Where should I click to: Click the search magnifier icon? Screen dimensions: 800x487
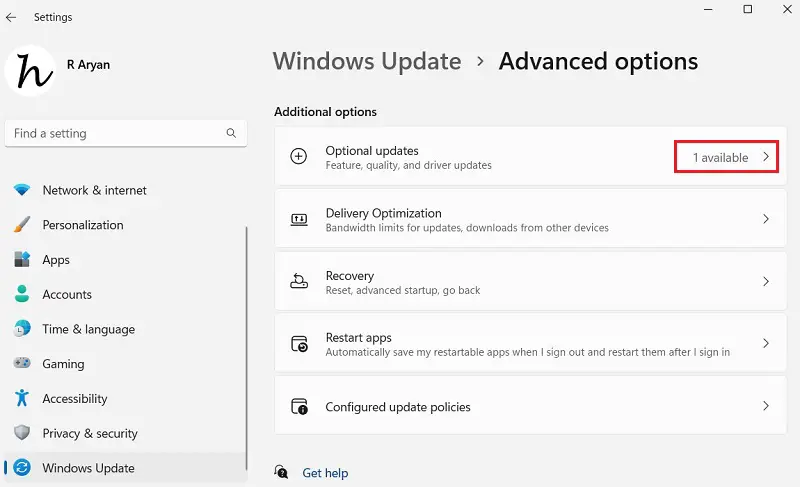231,133
